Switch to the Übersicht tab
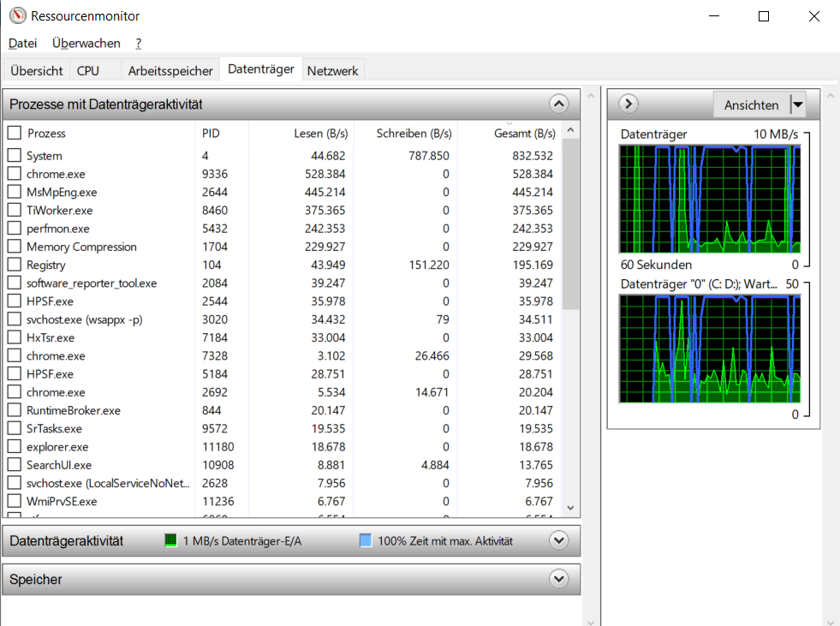 (x=37, y=71)
